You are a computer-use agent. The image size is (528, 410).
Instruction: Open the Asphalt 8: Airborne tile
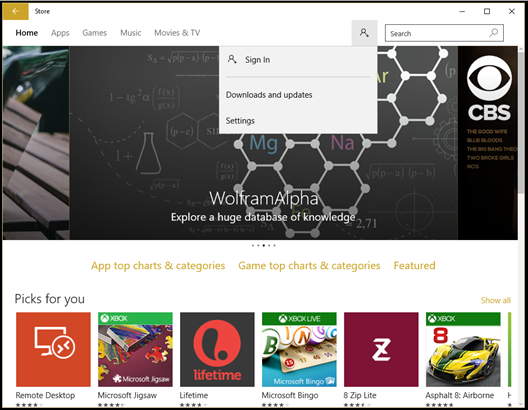463,349
